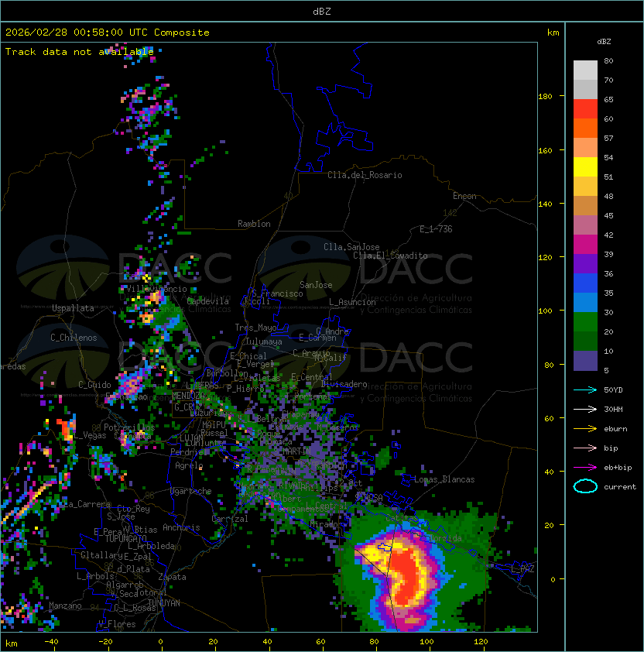Click the 'Anchoris' map label

click(181, 527)
